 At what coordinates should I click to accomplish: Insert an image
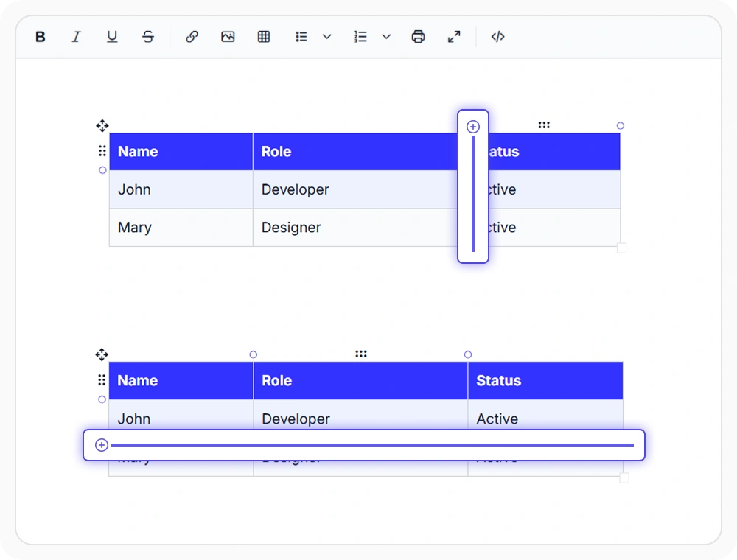(x=228, y=37)
